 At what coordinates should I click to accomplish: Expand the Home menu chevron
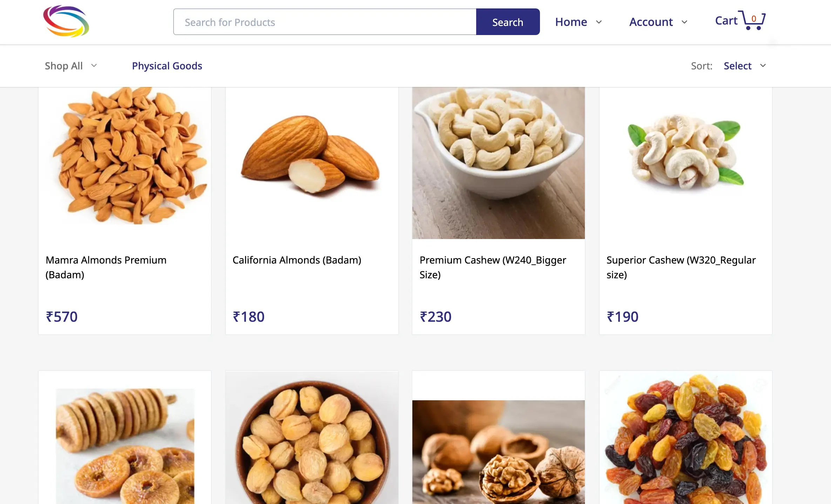[599, 22]
